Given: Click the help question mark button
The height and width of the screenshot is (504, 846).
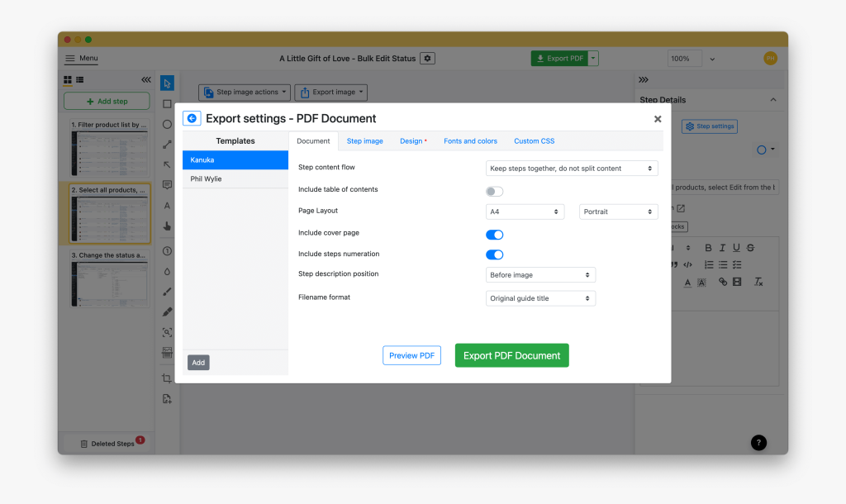Looking at the screenshot, I should coord(758,443).
